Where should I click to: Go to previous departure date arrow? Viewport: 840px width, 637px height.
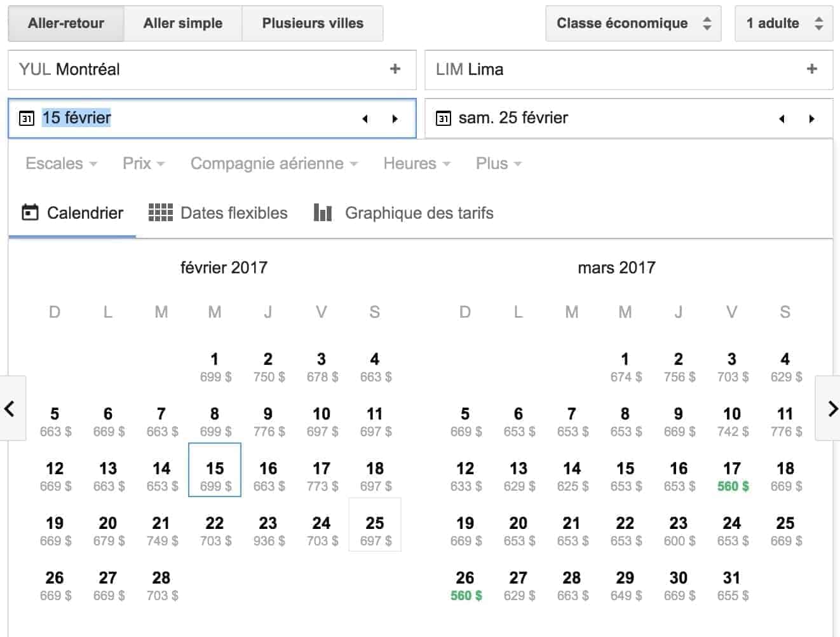[x=365, y=119]
